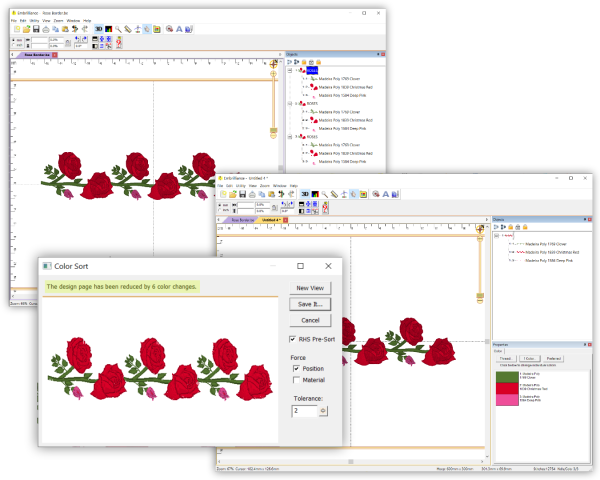This screenshot has width=600, height=480.
Task: Toggle the RHS Pre-Sort checkbox
Action: click(x=293, y=339)
